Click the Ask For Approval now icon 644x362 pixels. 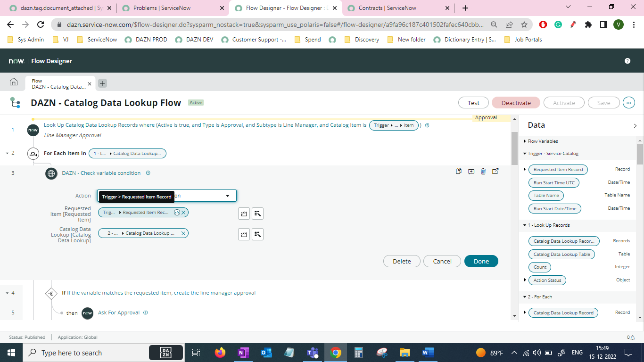(88, 313)
